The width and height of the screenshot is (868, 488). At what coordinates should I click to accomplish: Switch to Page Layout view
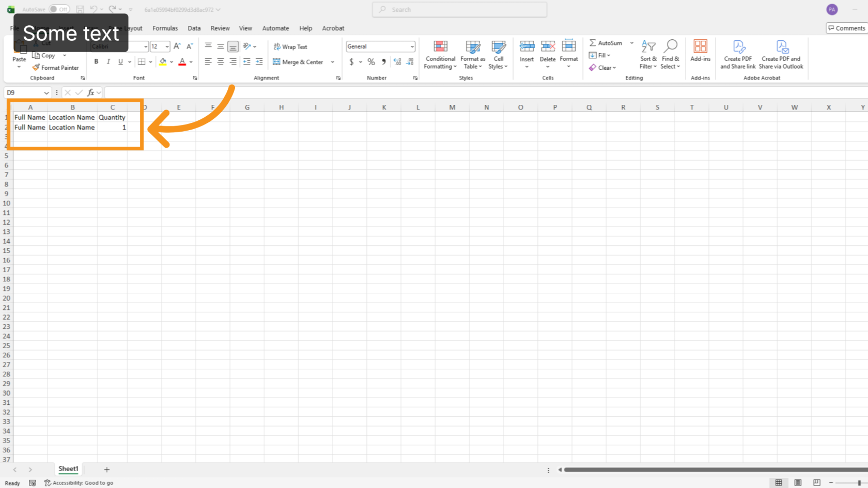(798, 482)
